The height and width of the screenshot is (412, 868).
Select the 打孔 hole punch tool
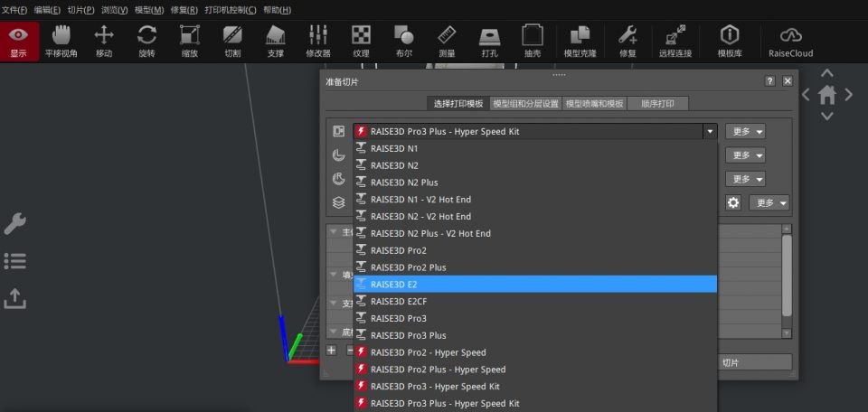pyautogui.click(x=489, y=42)
